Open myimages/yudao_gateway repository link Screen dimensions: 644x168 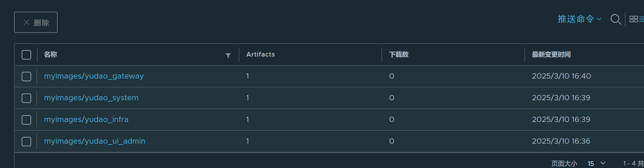pyautogui.click(x=94, y=76)
